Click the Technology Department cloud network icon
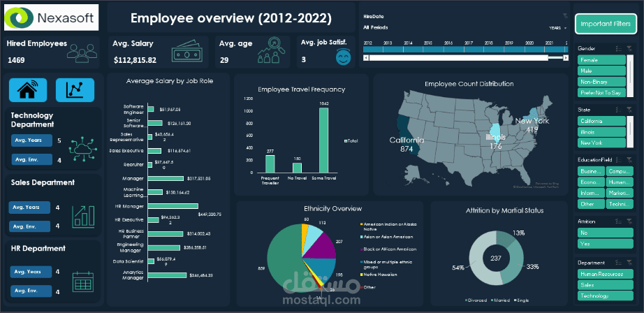The height and width of the screenshot is (313, 644). click(84, 150)
